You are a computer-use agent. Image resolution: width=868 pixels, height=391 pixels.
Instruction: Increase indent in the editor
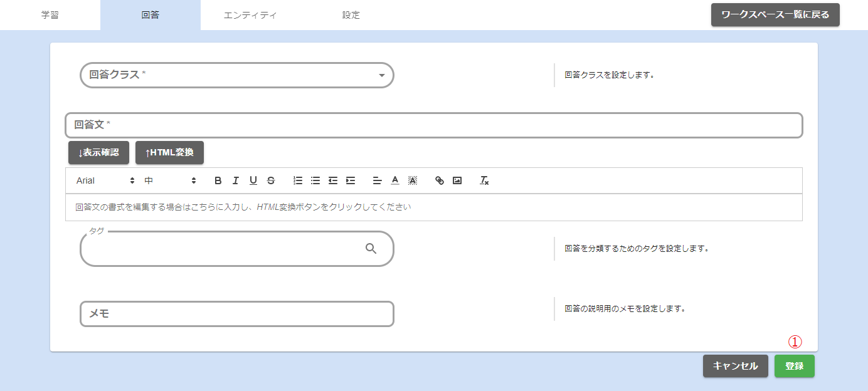351,180
